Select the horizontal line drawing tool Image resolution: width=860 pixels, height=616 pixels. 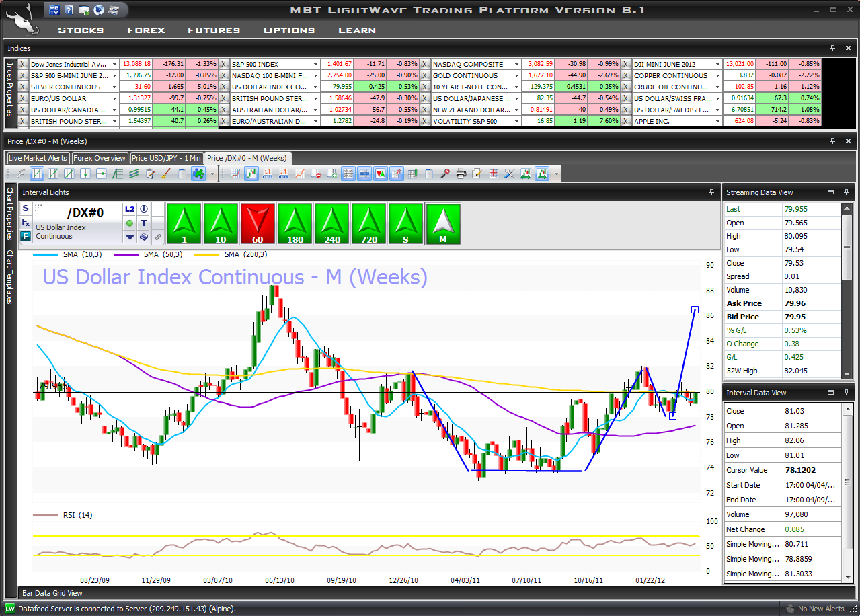(101, 174)
